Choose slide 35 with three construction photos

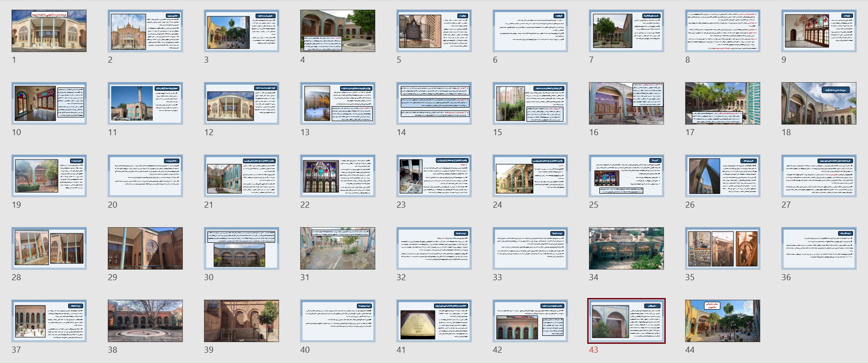click(722, 248)
